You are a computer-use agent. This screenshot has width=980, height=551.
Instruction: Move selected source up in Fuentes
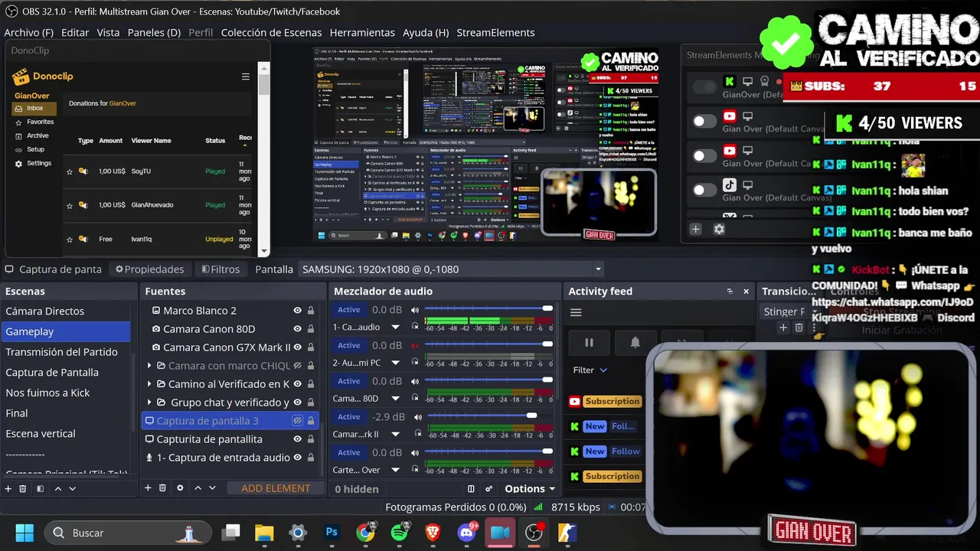click(x=198, y=487)
